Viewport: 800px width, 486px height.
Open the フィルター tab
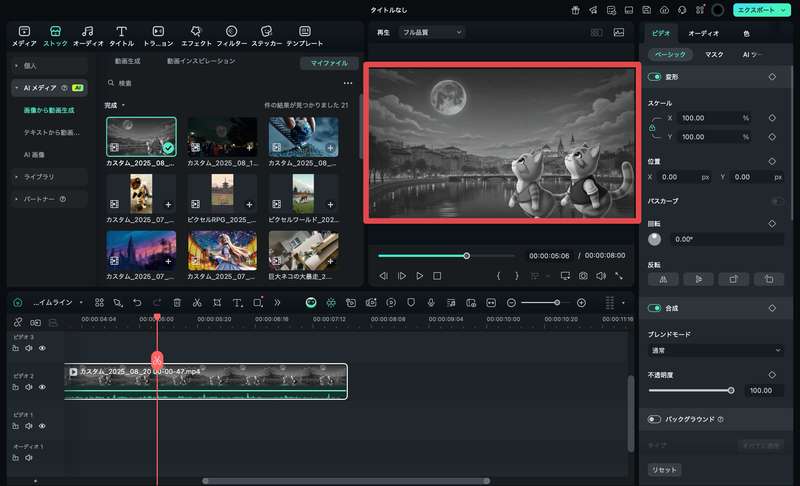231,36
